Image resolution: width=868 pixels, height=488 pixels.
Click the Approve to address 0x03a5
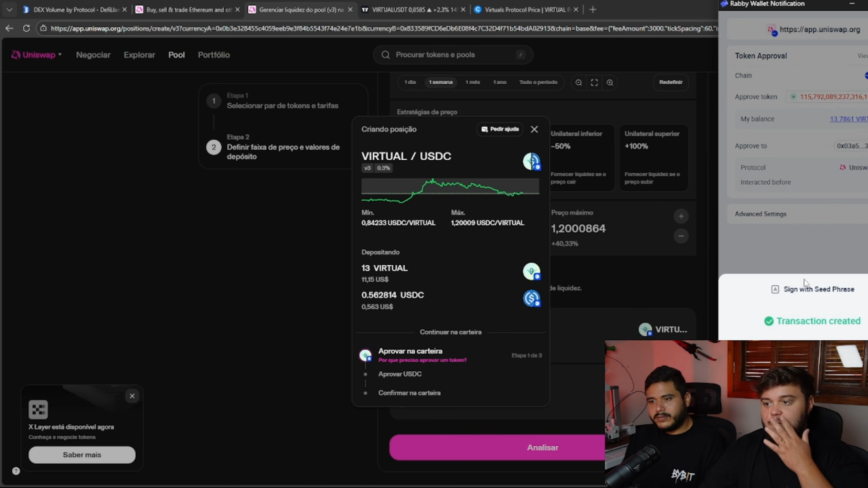[x=852, y=146]
